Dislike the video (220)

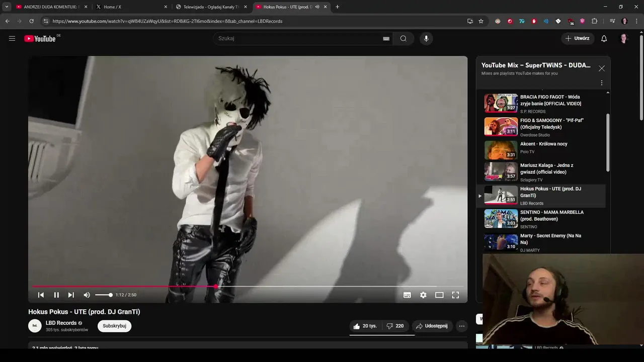(x=395, y=326)
